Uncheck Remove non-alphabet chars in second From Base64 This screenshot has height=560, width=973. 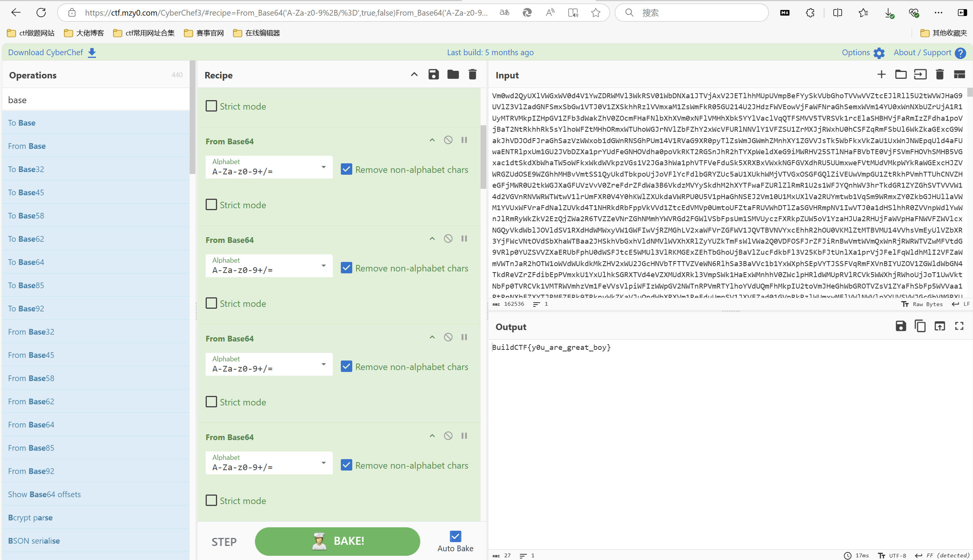pos(346,268)
